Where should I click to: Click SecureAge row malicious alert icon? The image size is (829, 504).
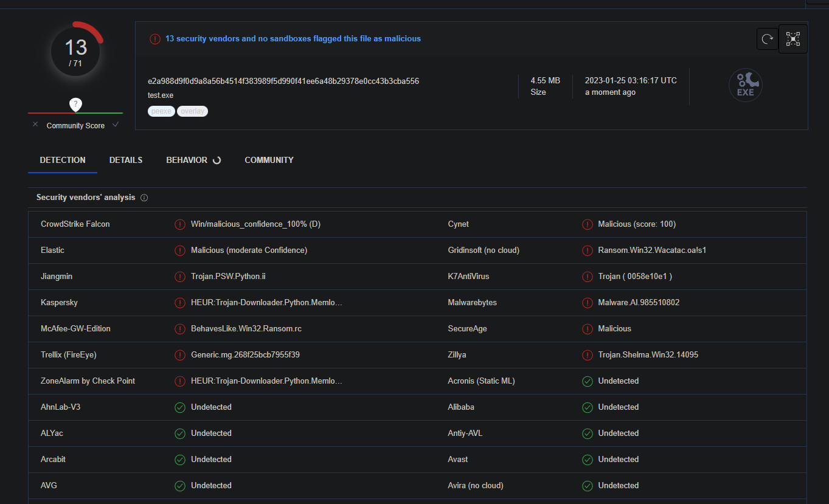[x=588, y=329]
